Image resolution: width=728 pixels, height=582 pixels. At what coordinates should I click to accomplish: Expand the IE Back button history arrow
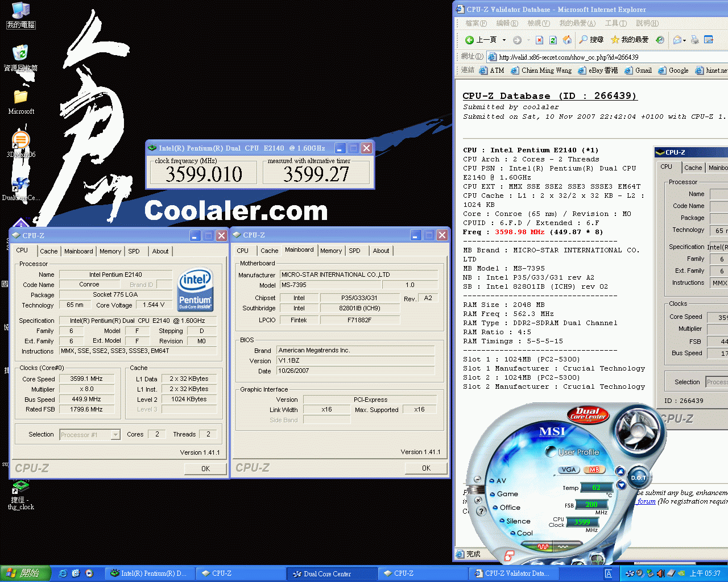[504, 40]
